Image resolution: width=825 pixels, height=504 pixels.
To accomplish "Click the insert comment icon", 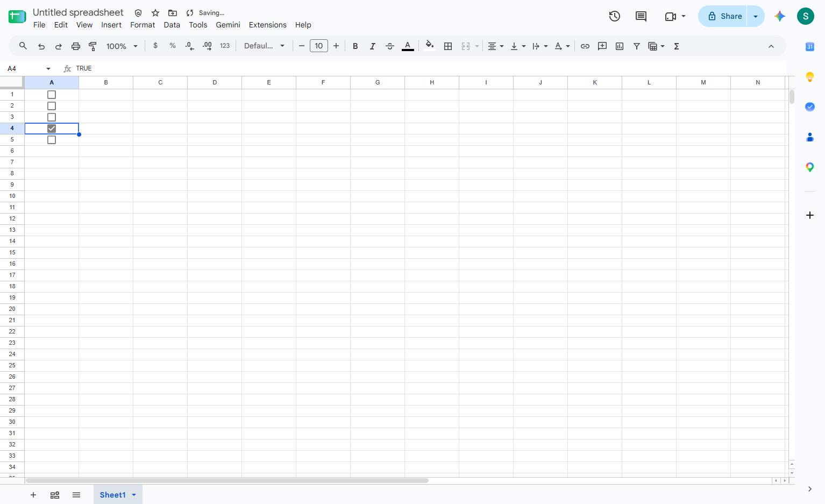I will [x=602, y=46].
